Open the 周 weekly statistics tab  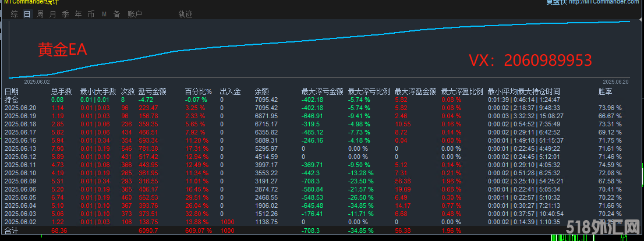(x=40, y=15)
